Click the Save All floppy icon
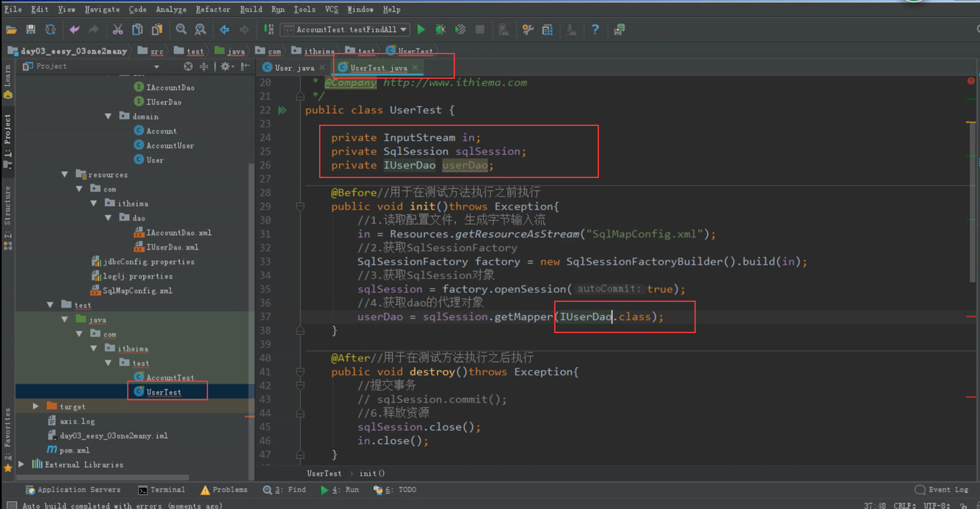Viewport: 980px width, 509px height. click(31, 30)
